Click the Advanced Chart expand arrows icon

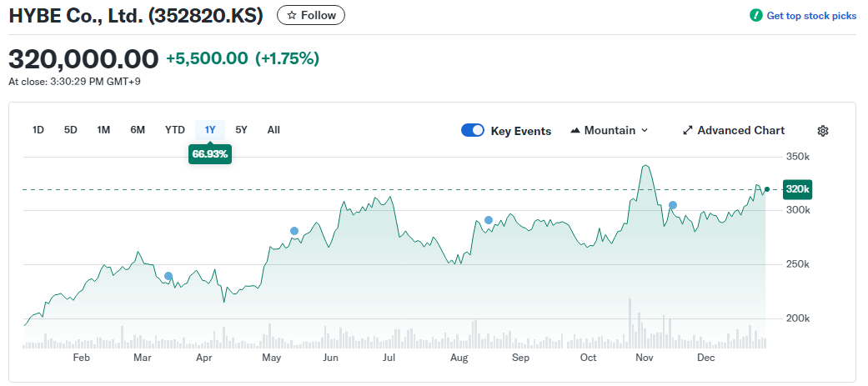[x=688, y=131]
